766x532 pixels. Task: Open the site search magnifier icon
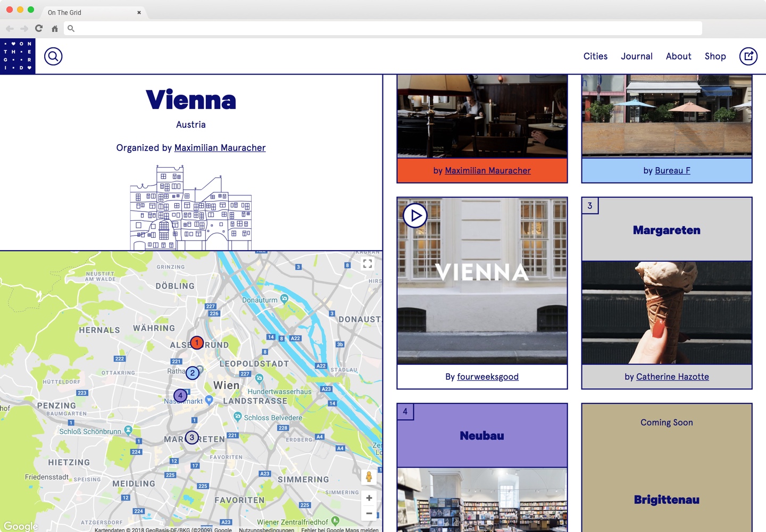coord(53,56)
